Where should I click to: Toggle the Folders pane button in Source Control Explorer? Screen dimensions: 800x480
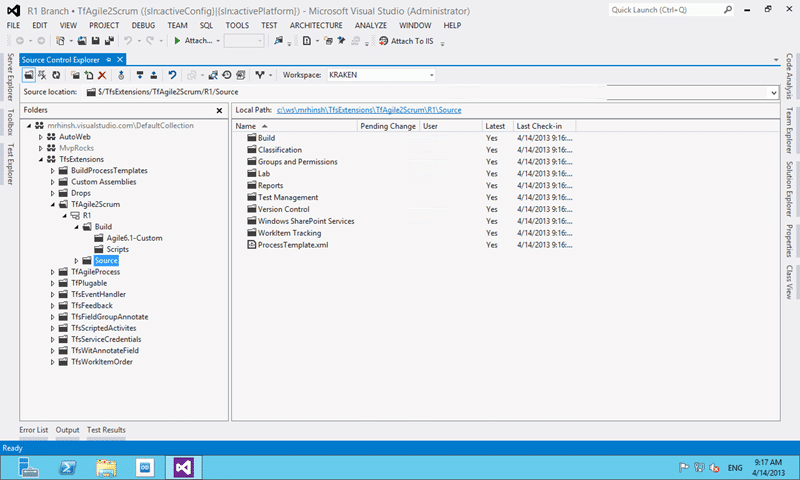pyautogui.click(x=29, y=75)
